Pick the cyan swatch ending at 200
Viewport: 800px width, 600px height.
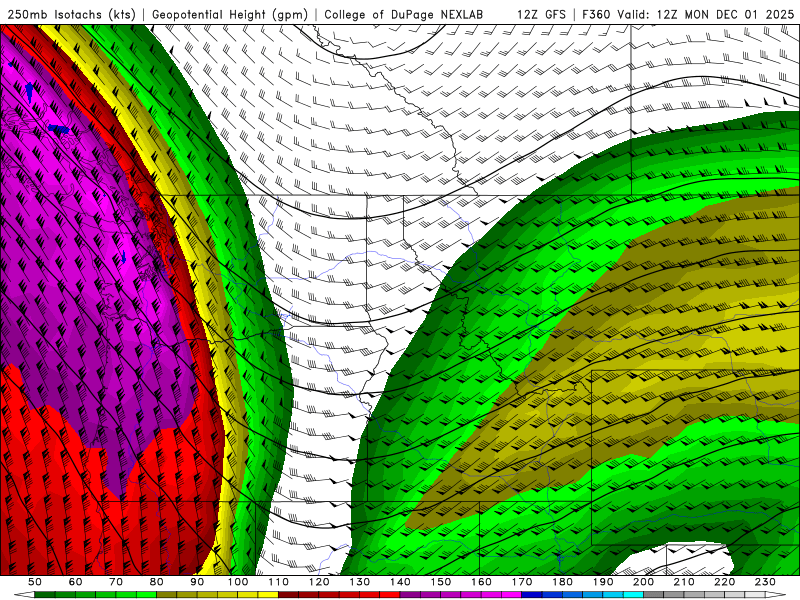pyautogui.click(x=633, y=594)
